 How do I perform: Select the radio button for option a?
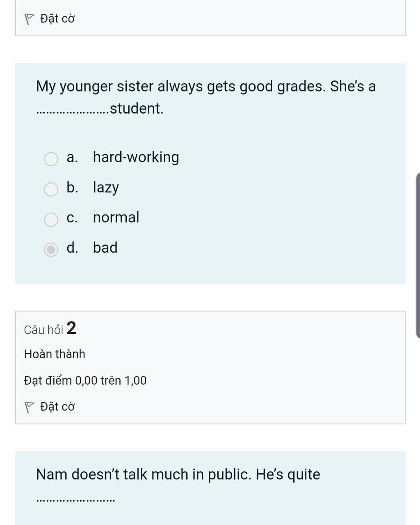tap(51, 159)
